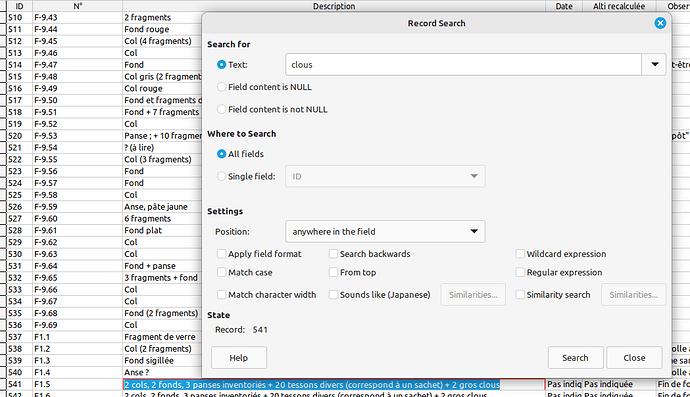Click ID cell '537'
The height and width of the screenshot is (397, 690).
tap(19, 337)
